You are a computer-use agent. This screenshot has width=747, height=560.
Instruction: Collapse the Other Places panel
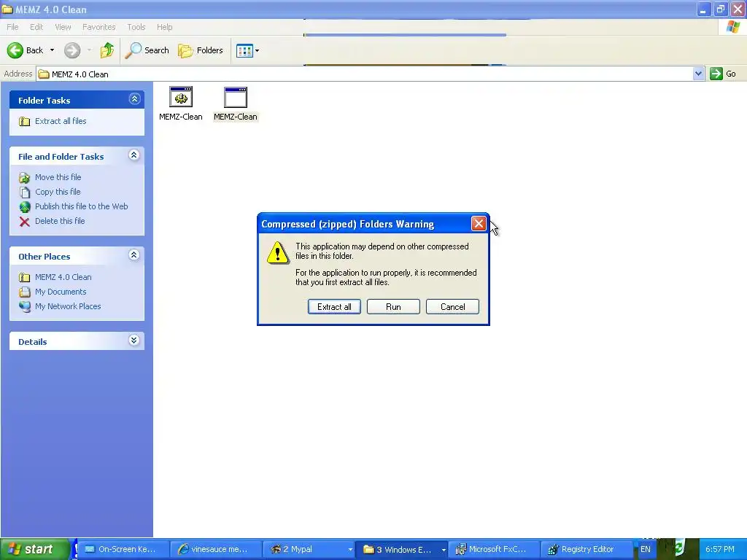[134, 255]
